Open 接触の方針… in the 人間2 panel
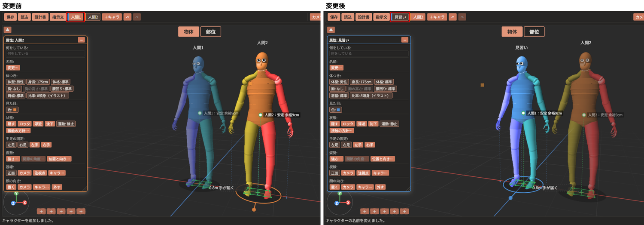644x225 pixels. click(18, 130)
